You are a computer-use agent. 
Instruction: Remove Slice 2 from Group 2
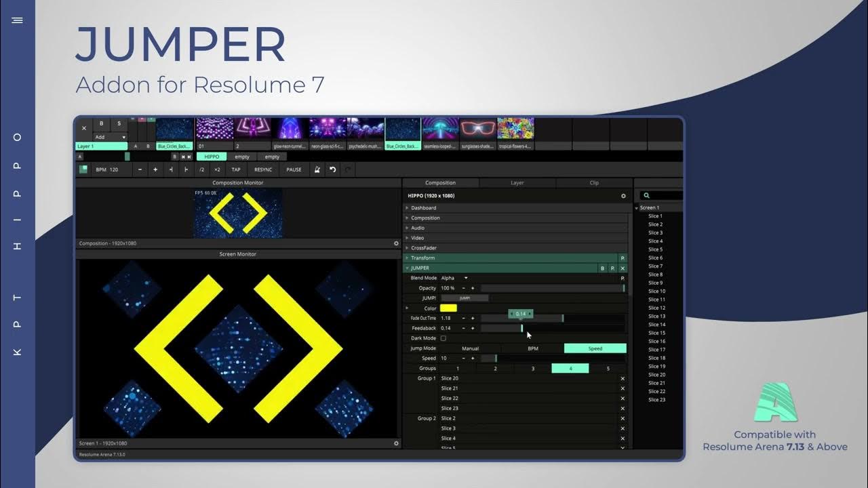[623, 419]
